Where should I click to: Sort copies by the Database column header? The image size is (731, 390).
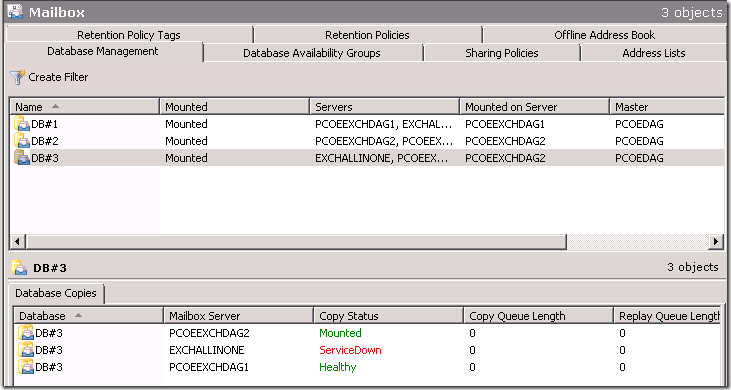point(89,316)
